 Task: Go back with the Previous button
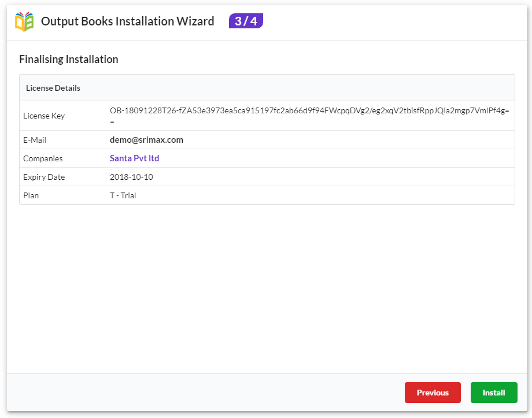click(x=433, y=393)
